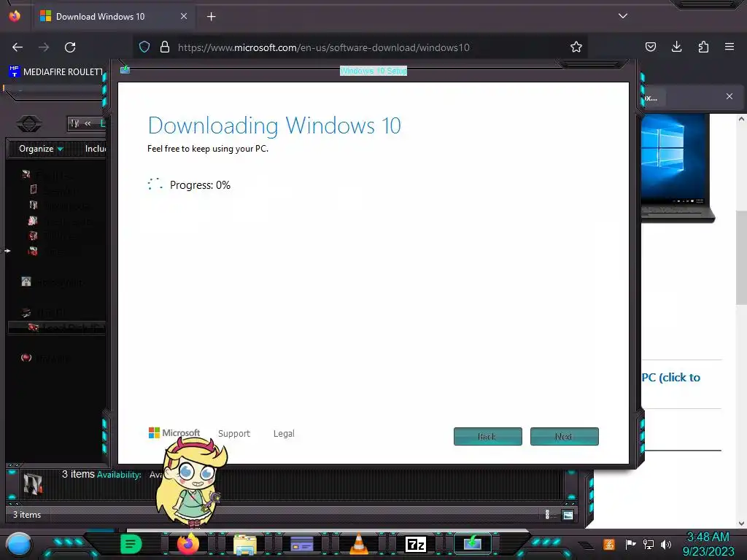Click the address bar URL

click(323, 47)
